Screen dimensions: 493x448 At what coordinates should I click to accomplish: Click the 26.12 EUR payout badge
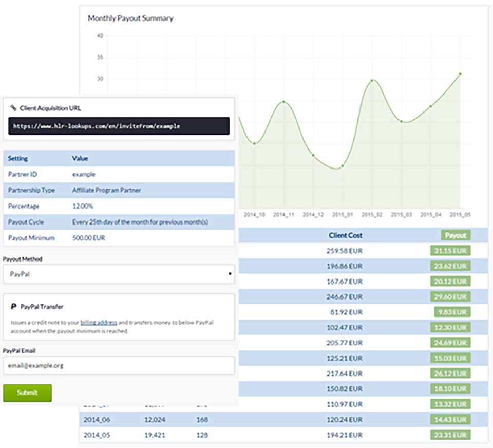(x=450, y=374)
